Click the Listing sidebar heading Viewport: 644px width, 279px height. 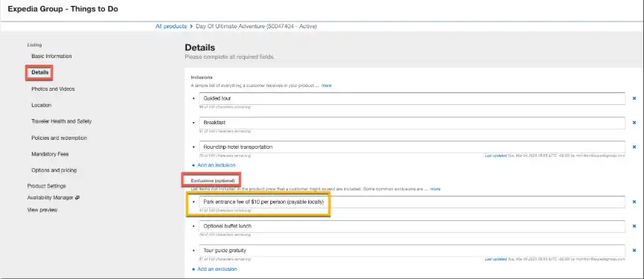pos(34,45)
